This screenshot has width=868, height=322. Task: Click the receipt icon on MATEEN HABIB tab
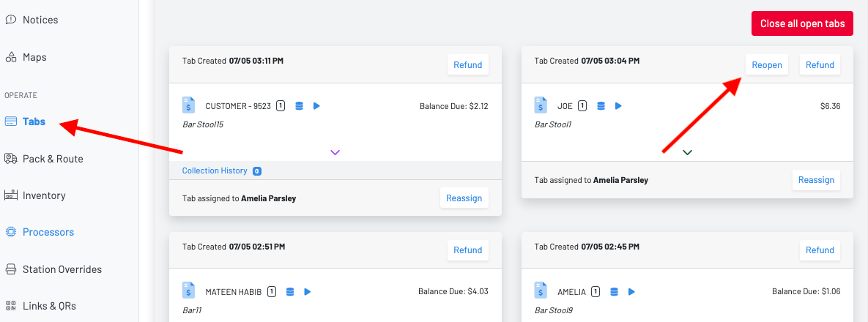pyautogui.click(x=188, y=291)
